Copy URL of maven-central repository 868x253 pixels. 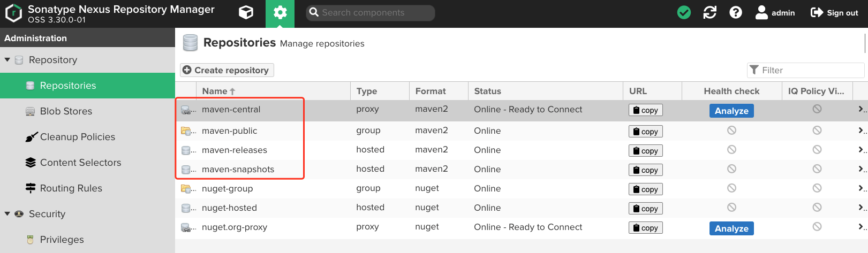[x=646, y=110]
